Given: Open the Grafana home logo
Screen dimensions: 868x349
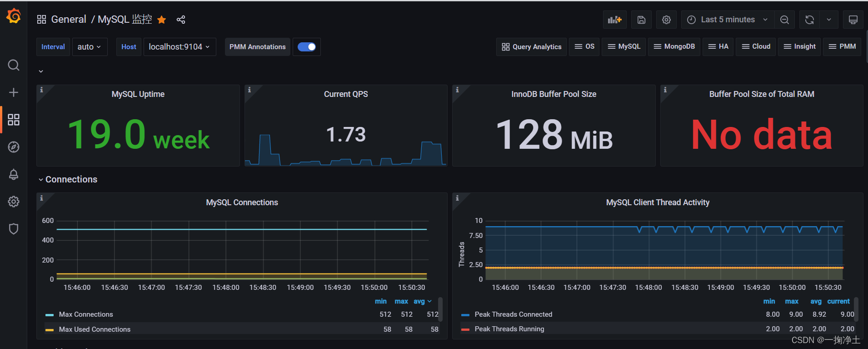Looking at the screenshot, I should click(x=14, y=16).
